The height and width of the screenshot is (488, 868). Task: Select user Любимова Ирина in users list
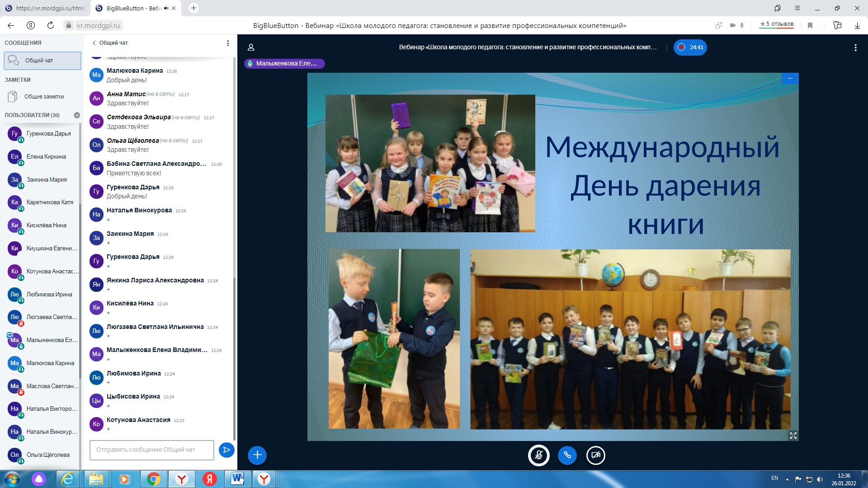click(42, 295)
